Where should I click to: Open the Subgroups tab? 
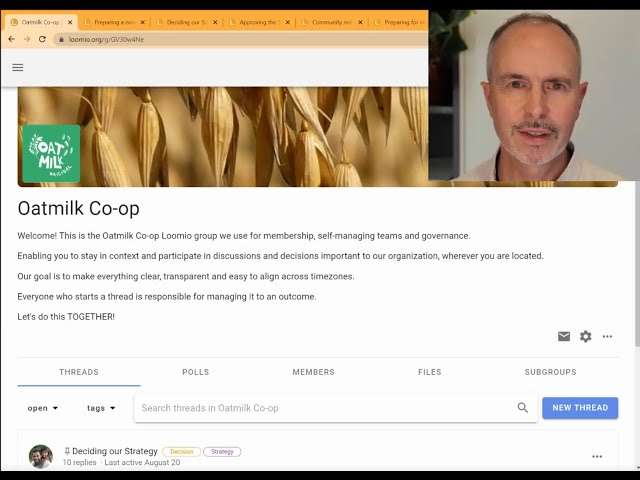pos(550,372)
